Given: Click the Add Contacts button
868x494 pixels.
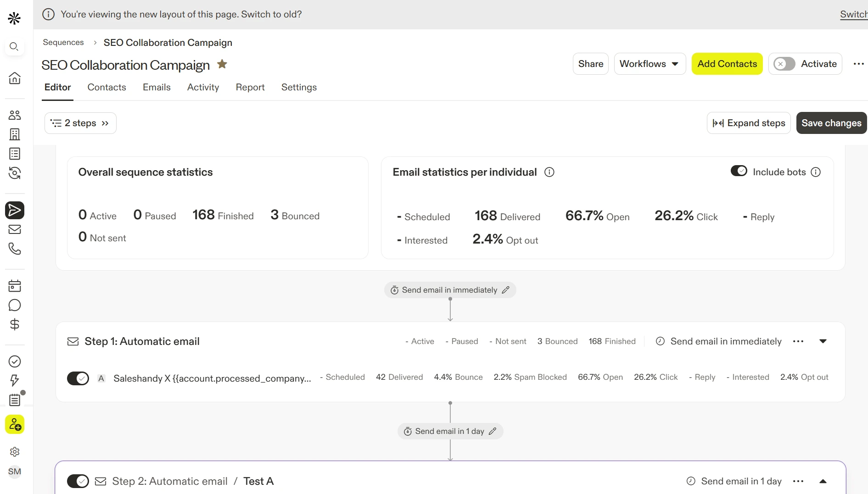Looking at the screenshot, I should 727,64.
